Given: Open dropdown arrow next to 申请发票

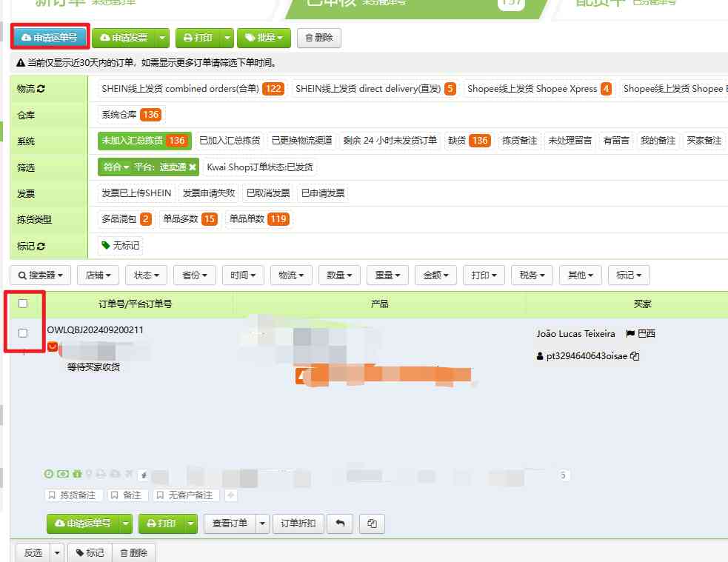Looking at the screenshot, I should (162, 38).
